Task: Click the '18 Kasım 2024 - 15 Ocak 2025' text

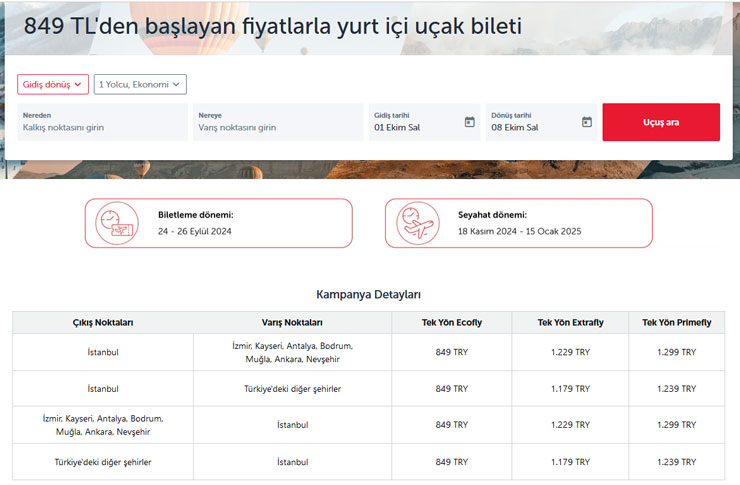Action: pyautogui.click(x=520, y=231)
